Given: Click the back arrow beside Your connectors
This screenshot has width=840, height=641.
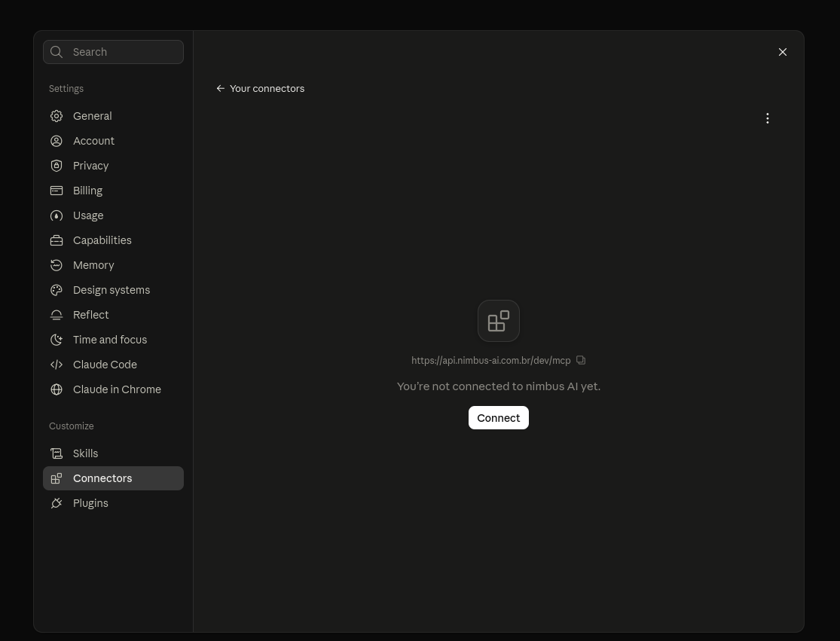Looking at the screenshot, I should [x=220, y=89].
